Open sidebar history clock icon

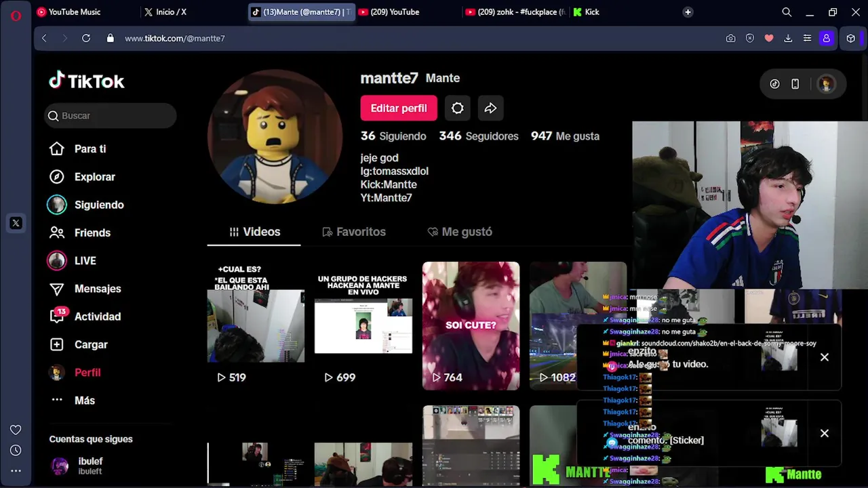tap(16, 450)
